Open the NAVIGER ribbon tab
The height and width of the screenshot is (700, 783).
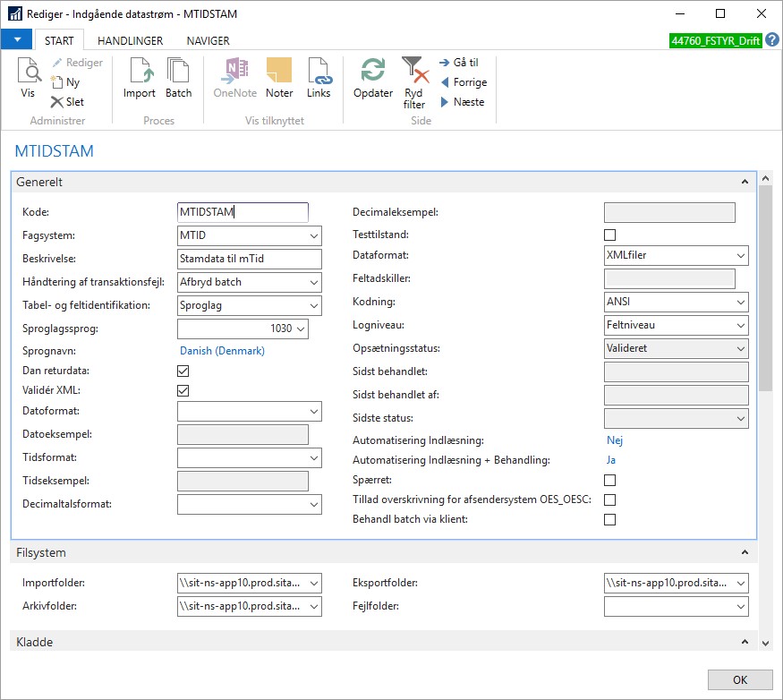tap(208, 40)
